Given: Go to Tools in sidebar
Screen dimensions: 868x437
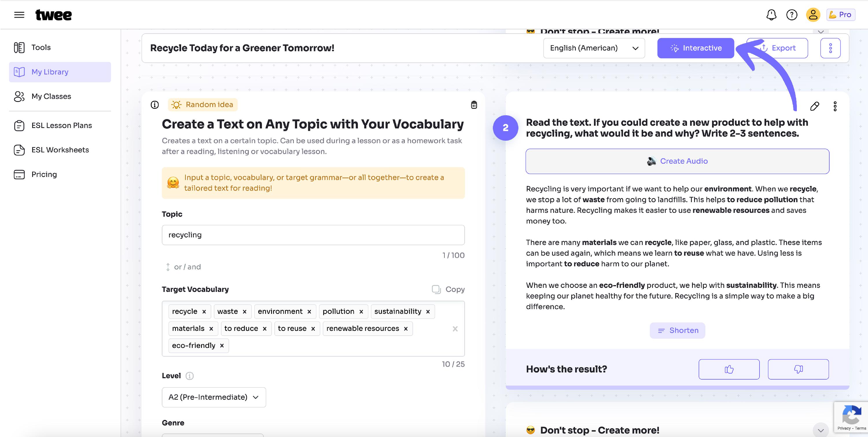Looking at the screenshot, I should 60,47.
